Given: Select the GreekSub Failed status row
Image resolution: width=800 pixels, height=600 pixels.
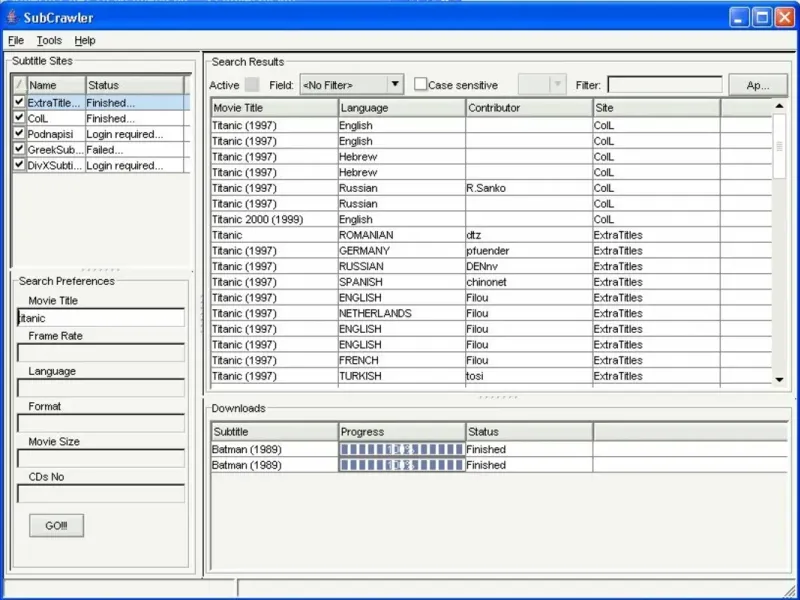Looking at the screenshot, I should (x=101, y=149).
